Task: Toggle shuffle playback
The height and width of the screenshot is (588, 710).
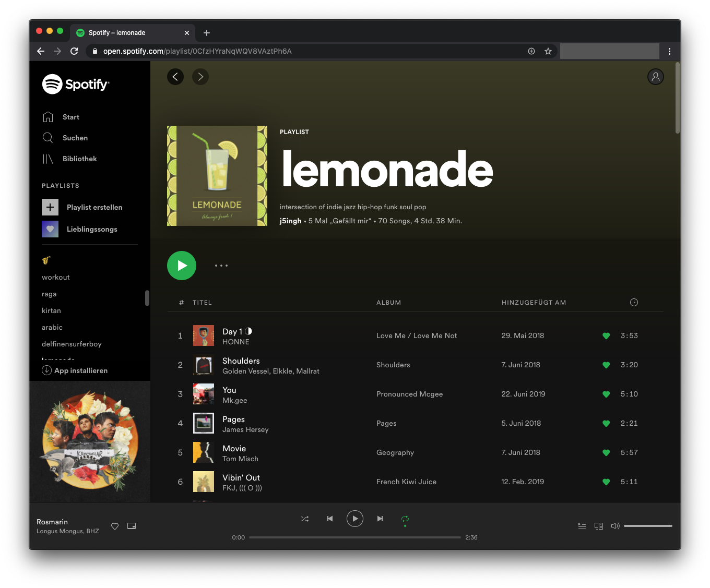Action: click(305, 519)
